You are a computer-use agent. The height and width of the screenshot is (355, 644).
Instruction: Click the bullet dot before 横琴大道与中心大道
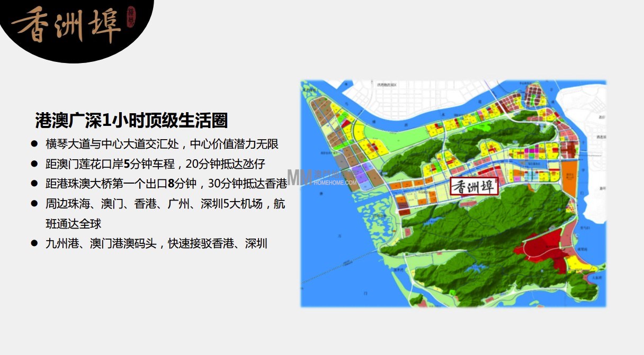pos(34,144)
